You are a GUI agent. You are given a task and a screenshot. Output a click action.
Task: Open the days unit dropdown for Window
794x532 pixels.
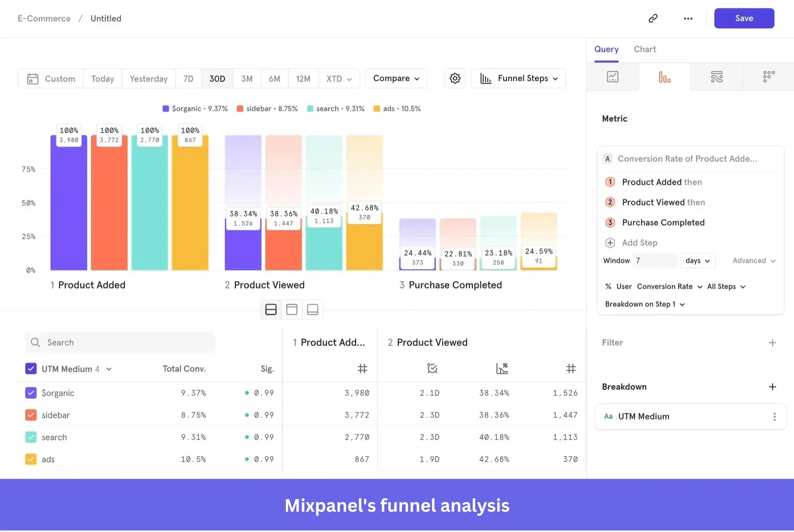pos(697,260)
